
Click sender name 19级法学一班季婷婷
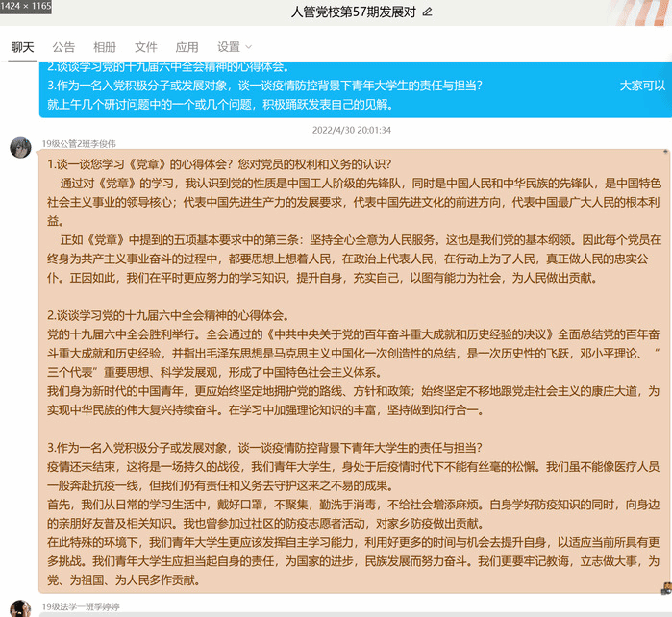pos(81,607)
